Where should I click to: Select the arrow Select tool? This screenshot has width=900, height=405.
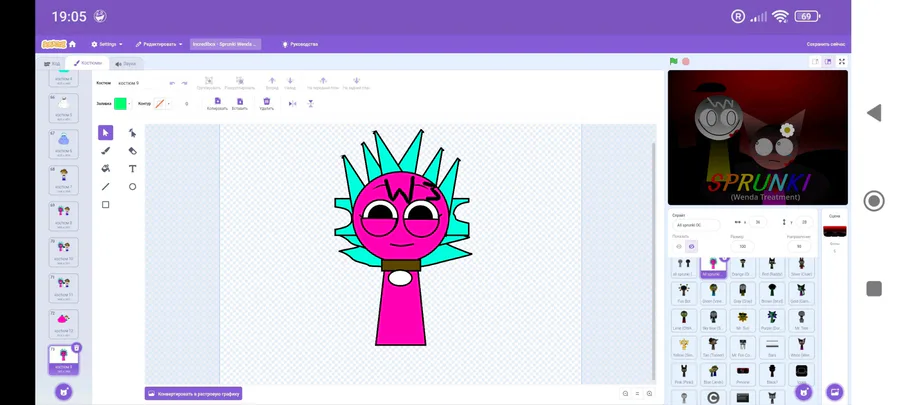click(x=105, y=133)
